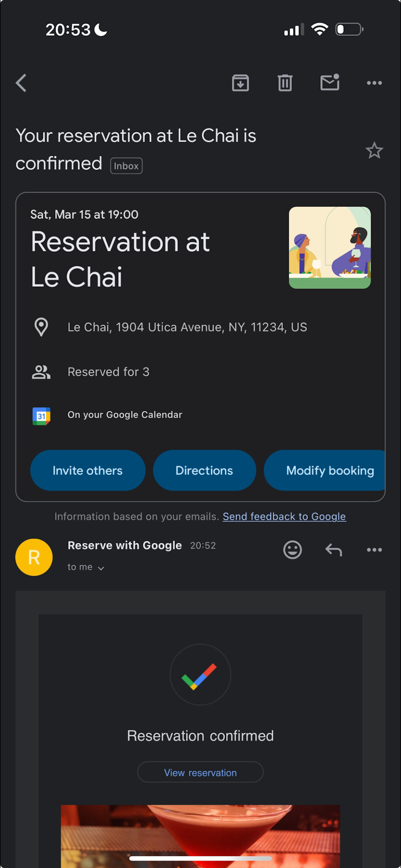
Task: Tap the Google Calendar icon row
Action: click(x=124, y=415)
